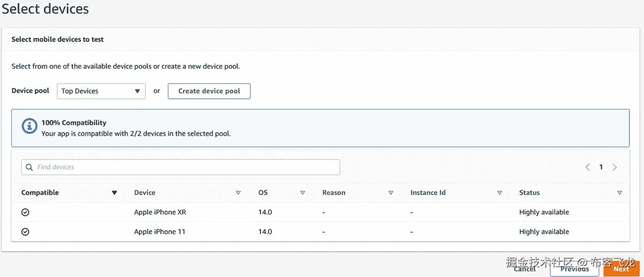
Task: Sort the Status column
Action: [x=619, y=193]
